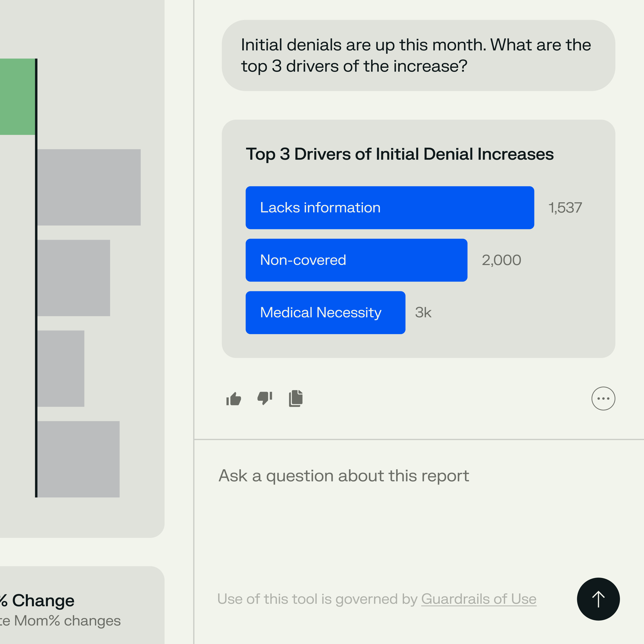Click the user question message bubble
Viewport: 644px width, 644px height.
coord(418,55)
